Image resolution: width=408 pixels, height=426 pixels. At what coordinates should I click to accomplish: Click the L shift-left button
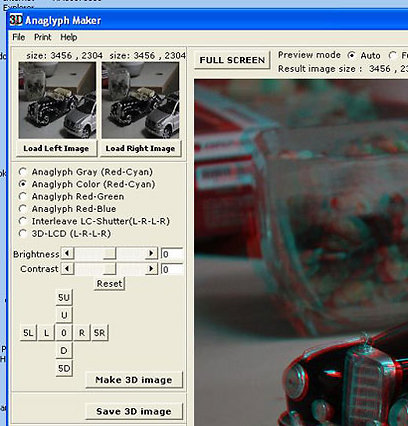click(46, 333)
